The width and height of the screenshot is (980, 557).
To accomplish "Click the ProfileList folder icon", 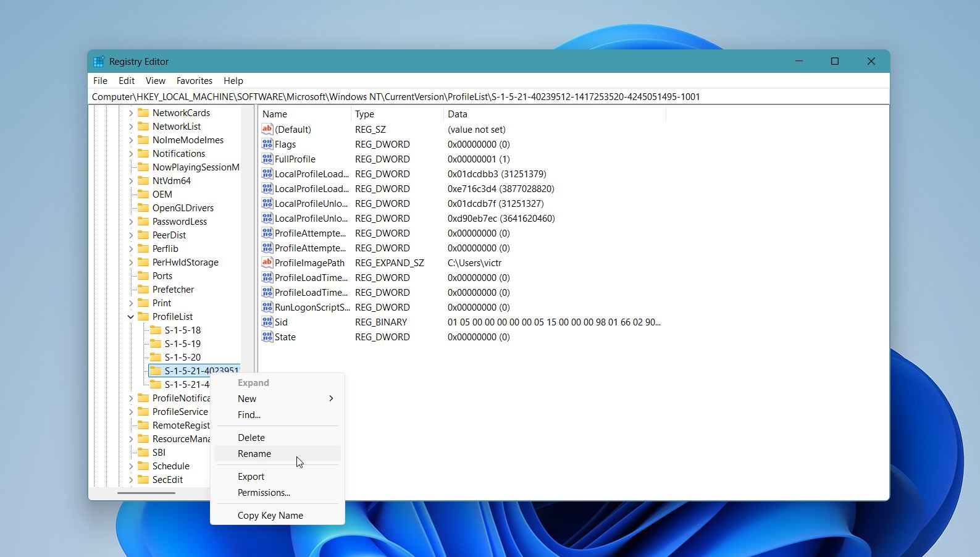I will [x=143, y=316].
